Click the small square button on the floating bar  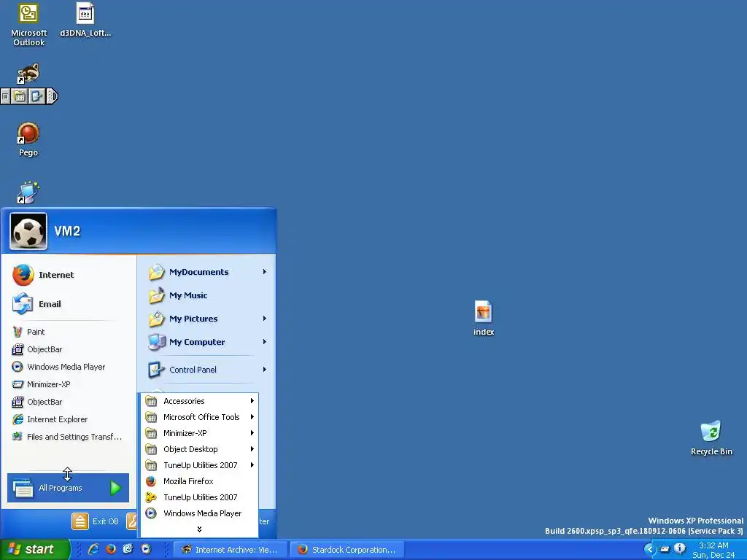point(5,97)
